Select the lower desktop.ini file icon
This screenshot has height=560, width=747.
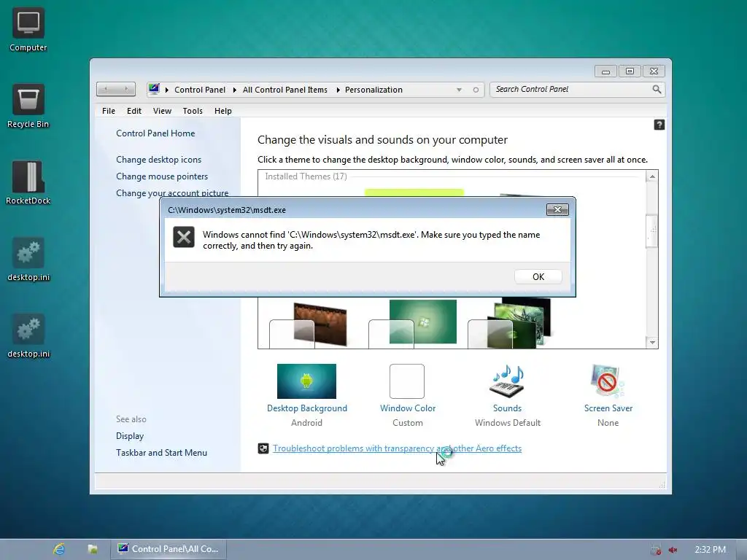28,336
